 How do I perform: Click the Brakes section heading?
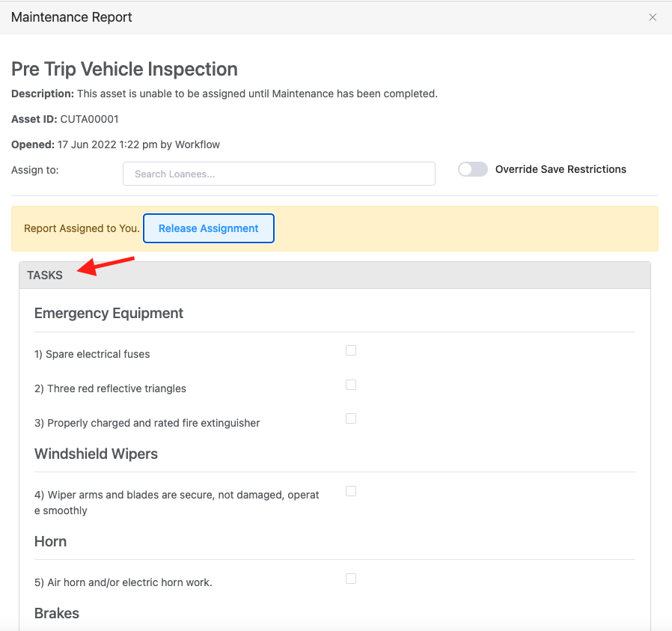[x=56, y=613]
